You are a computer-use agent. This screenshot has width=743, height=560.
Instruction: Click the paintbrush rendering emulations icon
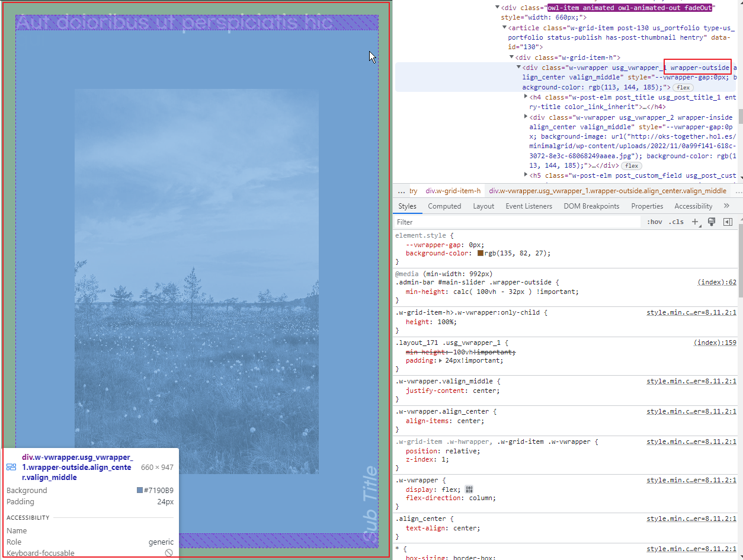[x=712, y=222]
